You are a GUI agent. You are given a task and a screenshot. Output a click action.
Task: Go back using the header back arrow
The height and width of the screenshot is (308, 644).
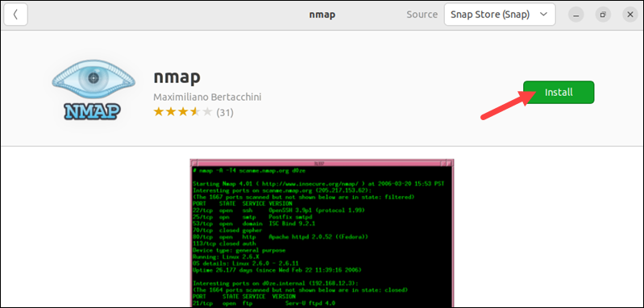15,15
